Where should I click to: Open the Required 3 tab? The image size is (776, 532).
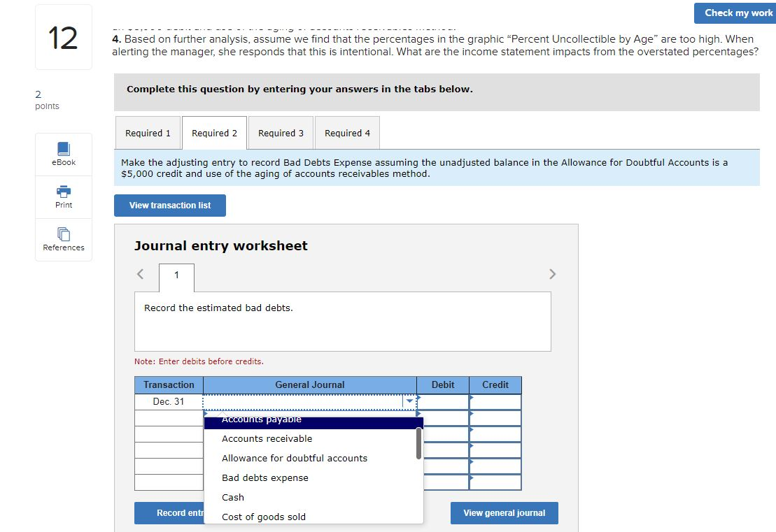click(281, 133)
